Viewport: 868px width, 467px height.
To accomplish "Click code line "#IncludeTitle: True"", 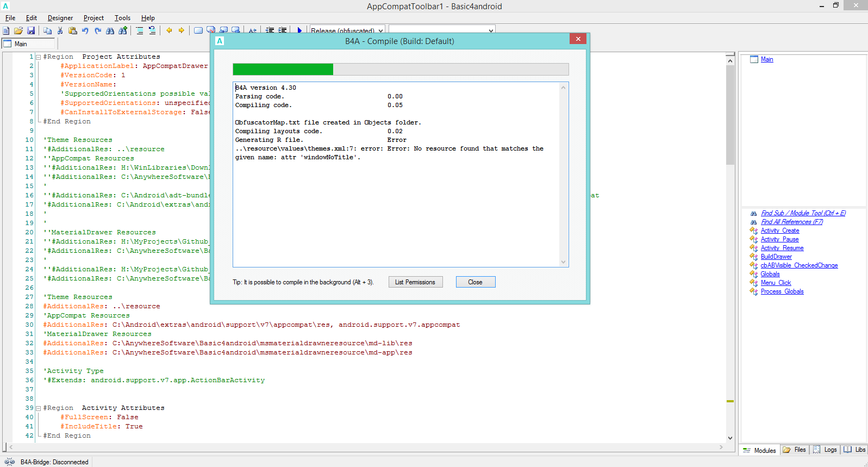I will tap(102, 426).
